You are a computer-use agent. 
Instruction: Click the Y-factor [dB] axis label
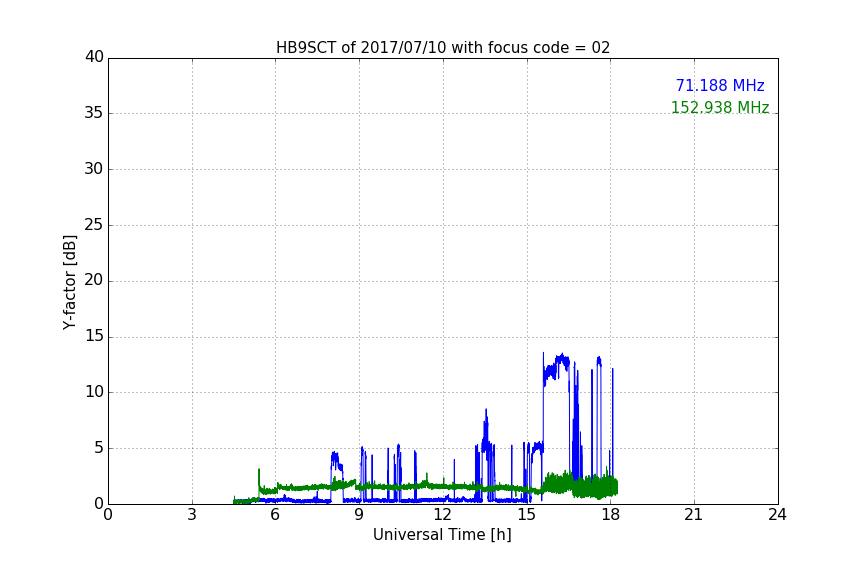point(69,282)
